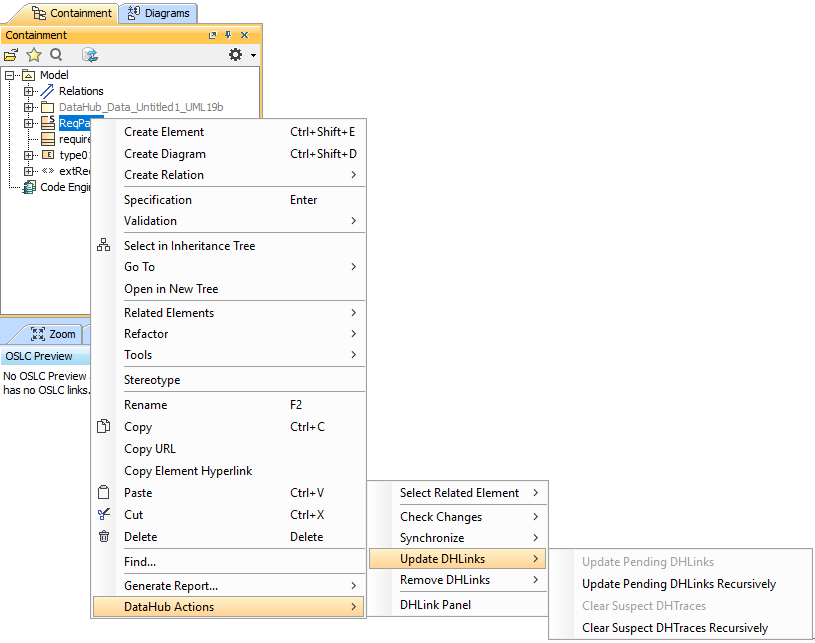Image resolution: width=815 pixels, height=643 pixels.
Task: Collapse the Model tree node
Action: click(x=9, y=75)
